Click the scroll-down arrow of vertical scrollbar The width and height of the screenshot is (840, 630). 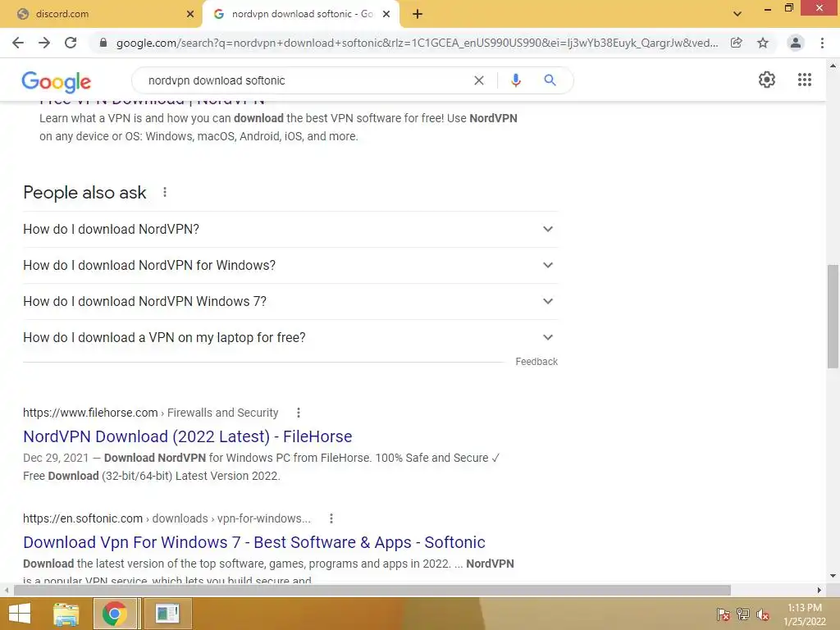(833, 576)
